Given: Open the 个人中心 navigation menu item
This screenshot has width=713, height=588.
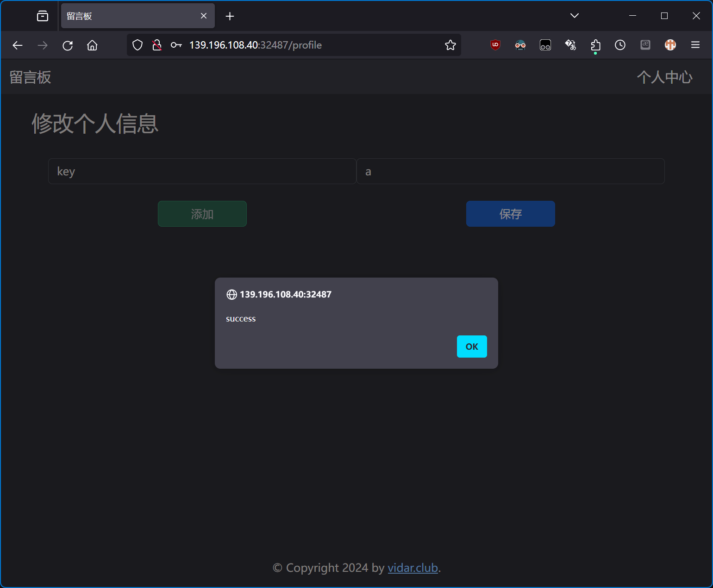Looking at the screenshot, I should pos(664,77).
